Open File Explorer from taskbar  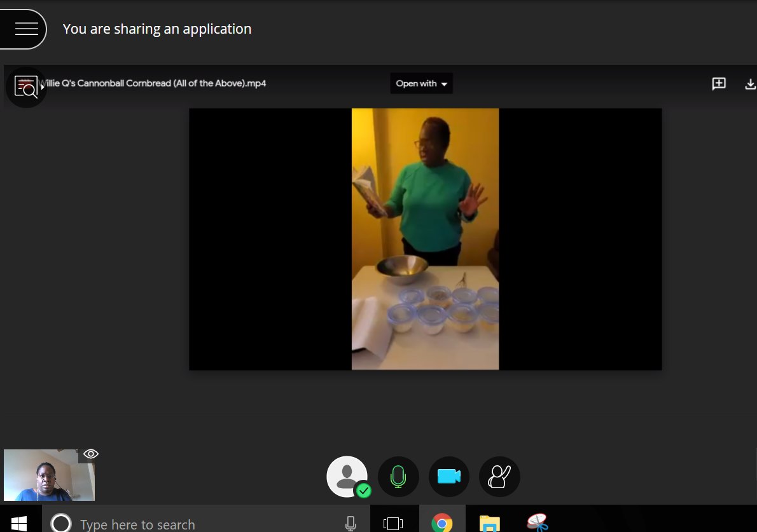click(x=490, y=523)
